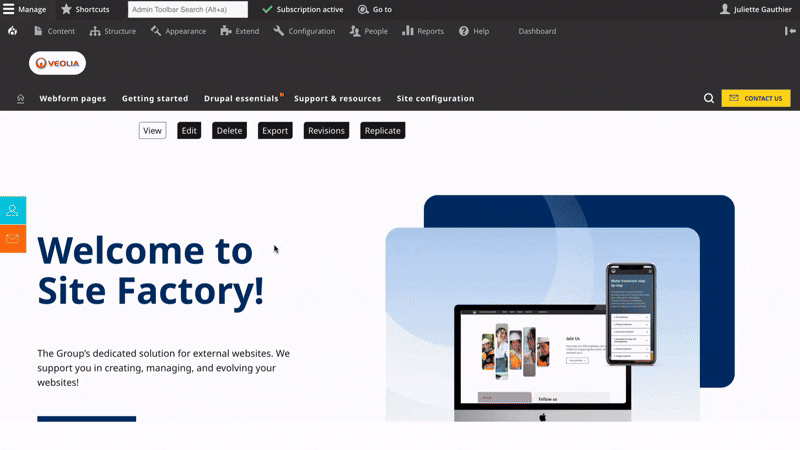Image resolution: width=800 pixels, height=450 pixels.
Task: Open the Go to menu
Action: (x=375, y=9)
